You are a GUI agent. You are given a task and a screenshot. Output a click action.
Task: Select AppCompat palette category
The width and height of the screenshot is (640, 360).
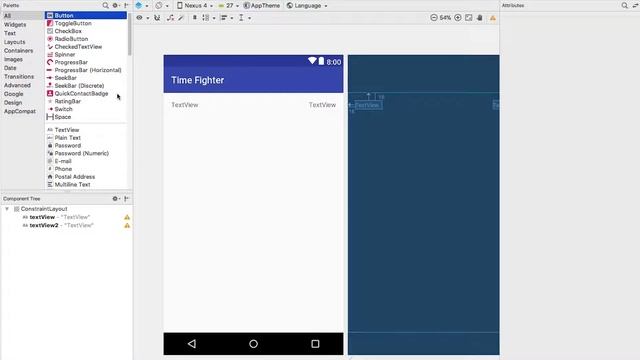(20, 111)
